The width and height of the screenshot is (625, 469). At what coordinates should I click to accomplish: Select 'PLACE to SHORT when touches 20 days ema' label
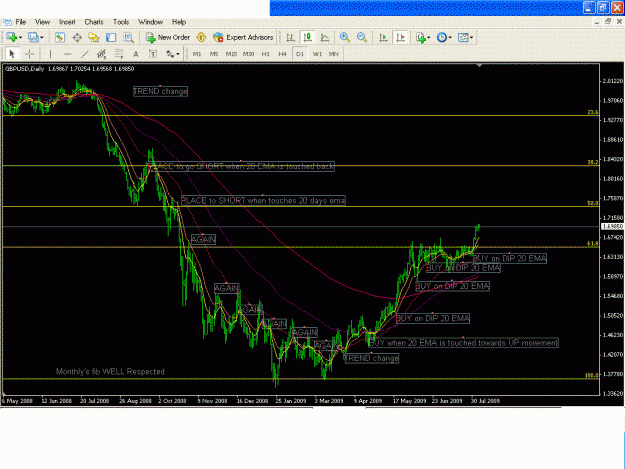[x=263, y=200]
